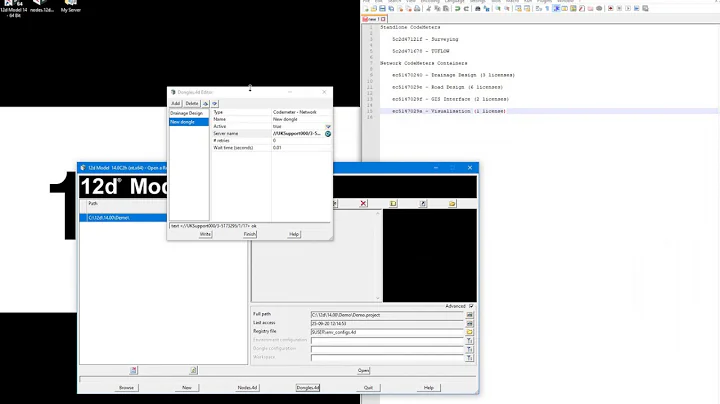Click the icon beside the Full path field
Viewport: 720px width, 404px height.
(x=469, y=315)
